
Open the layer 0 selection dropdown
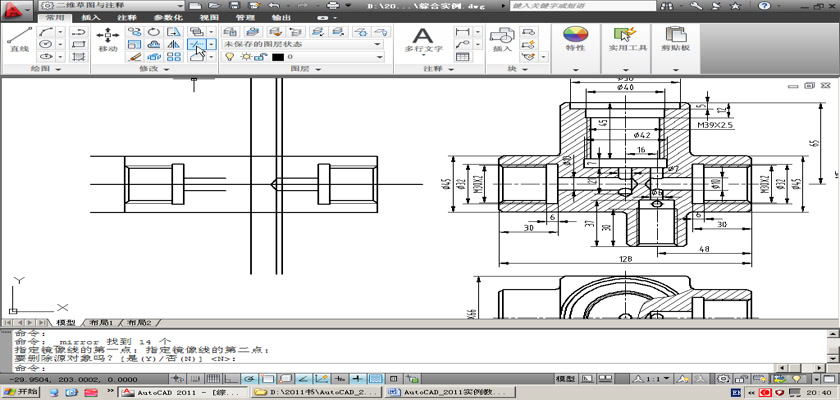[303, 56]
